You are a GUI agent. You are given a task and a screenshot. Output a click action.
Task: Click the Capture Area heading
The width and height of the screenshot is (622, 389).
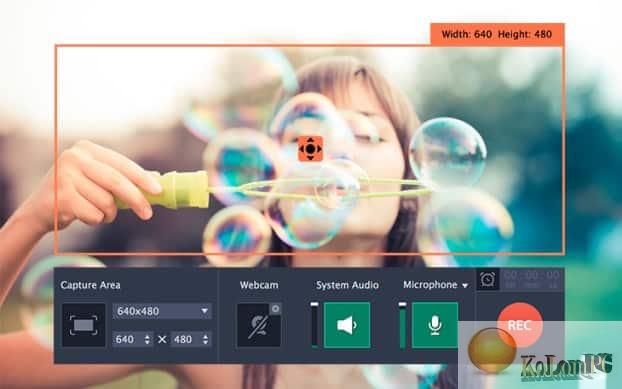click(x=90, y=285)
